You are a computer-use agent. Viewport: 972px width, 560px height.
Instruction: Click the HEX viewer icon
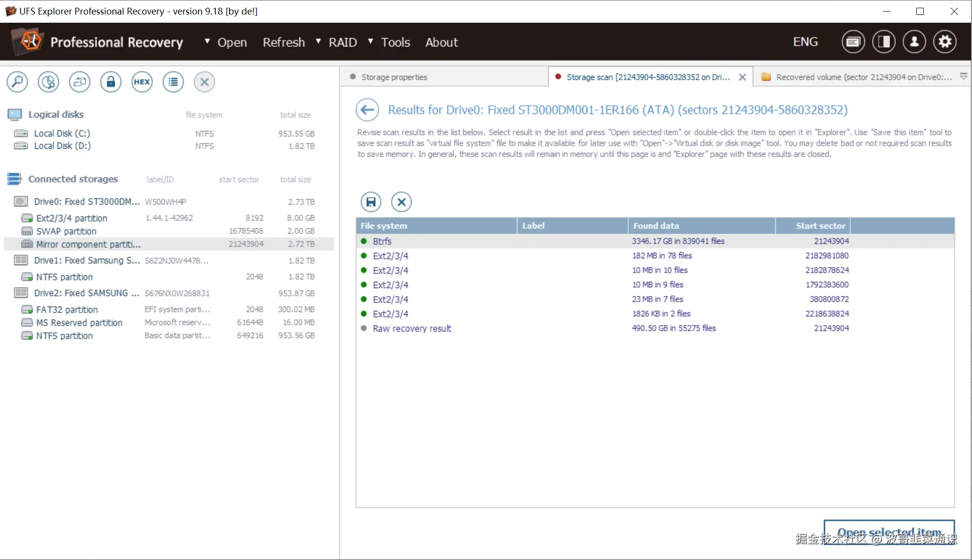(x=142, y=82)
